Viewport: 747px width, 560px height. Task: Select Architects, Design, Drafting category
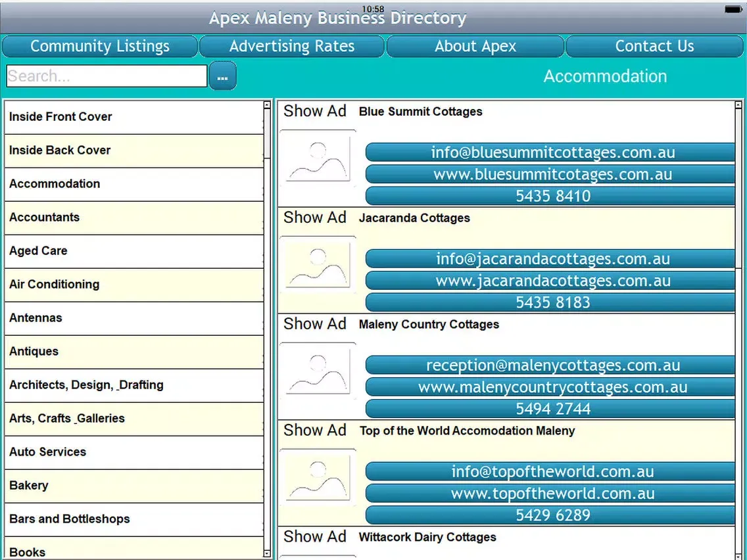point(134,385)
